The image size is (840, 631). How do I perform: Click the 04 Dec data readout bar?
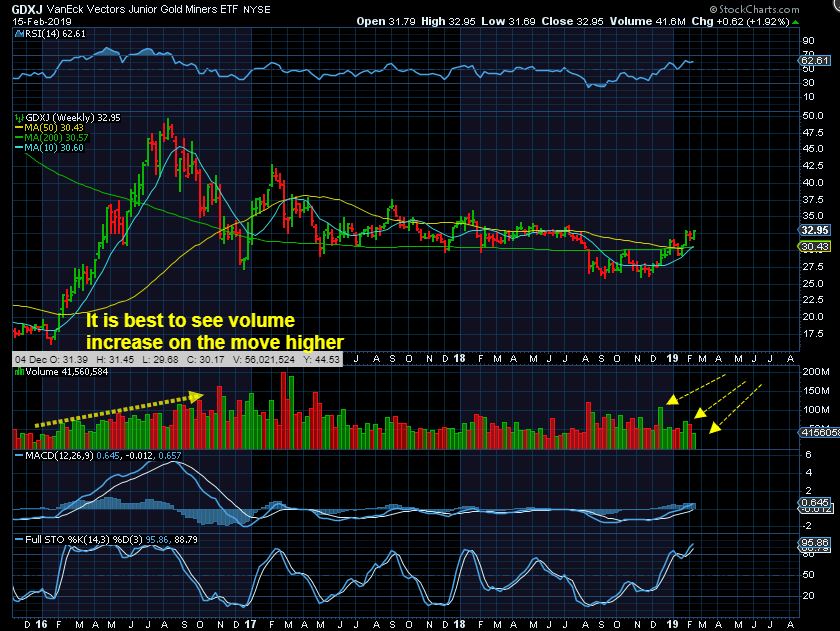point(177,359)
